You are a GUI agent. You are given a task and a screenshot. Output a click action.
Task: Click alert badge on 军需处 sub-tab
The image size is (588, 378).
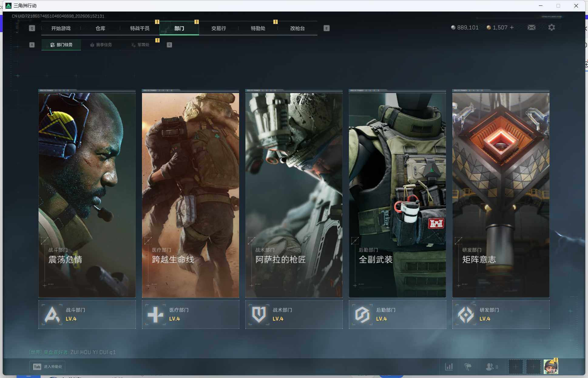(157, 40)
